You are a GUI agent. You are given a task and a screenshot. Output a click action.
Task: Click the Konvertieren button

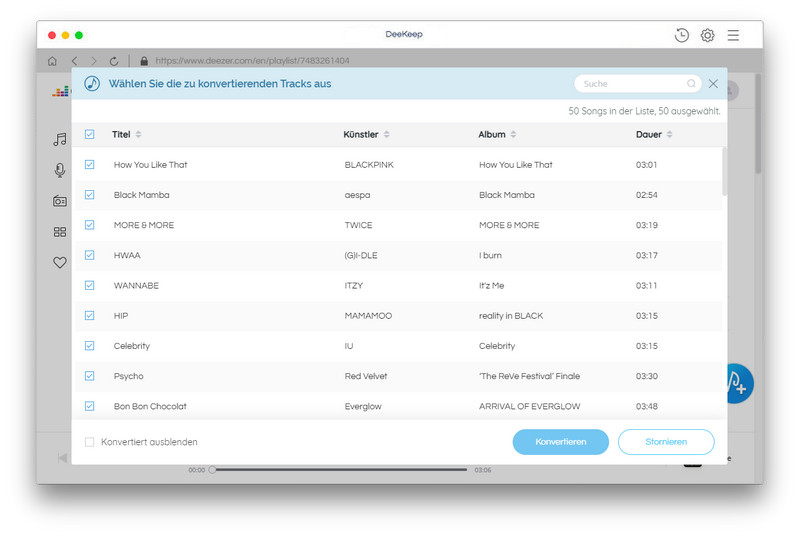(x=561, y=442)
